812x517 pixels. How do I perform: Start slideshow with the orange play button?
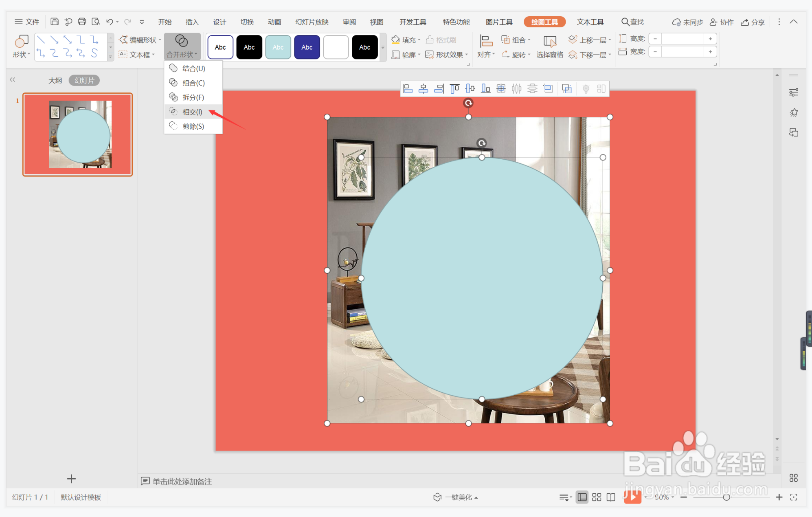click(x=632, y=497)
